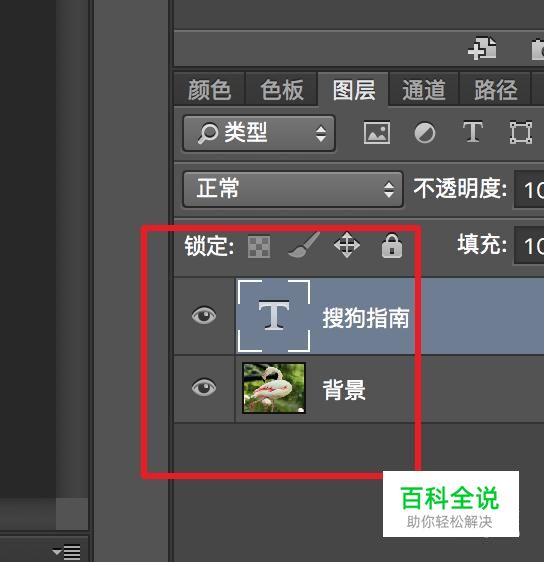Hide the 搜狗指南 text layer
The height and width of the screenshot is (562, 544).
[x=204, y=316]
